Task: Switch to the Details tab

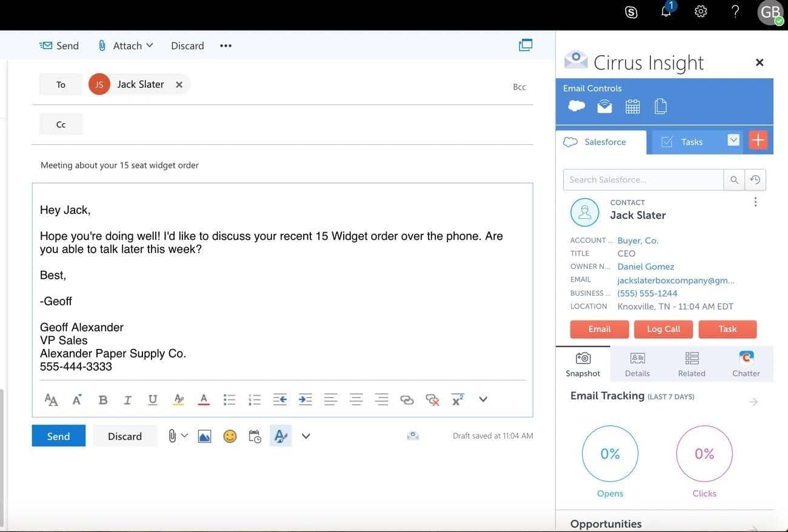Action: pos(636,364)
